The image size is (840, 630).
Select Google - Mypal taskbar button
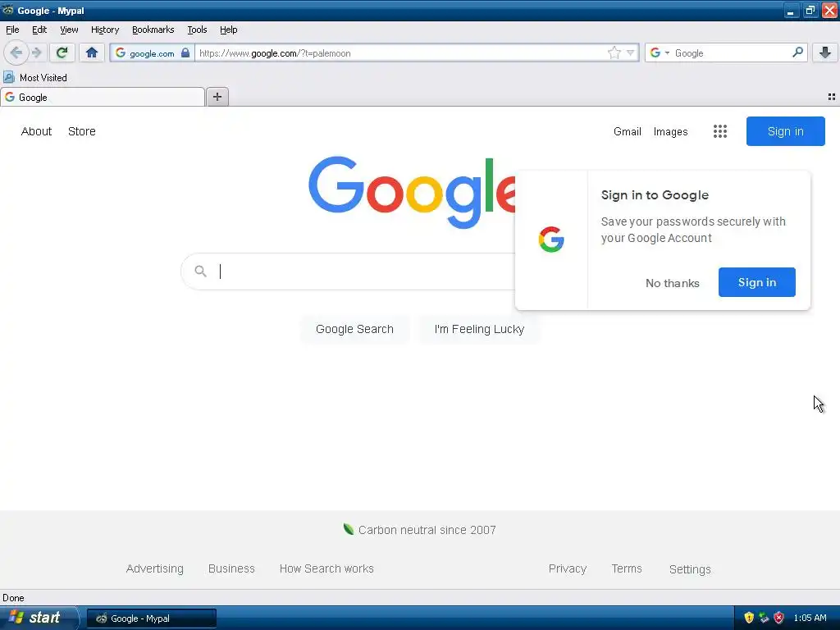click(152, 619)
